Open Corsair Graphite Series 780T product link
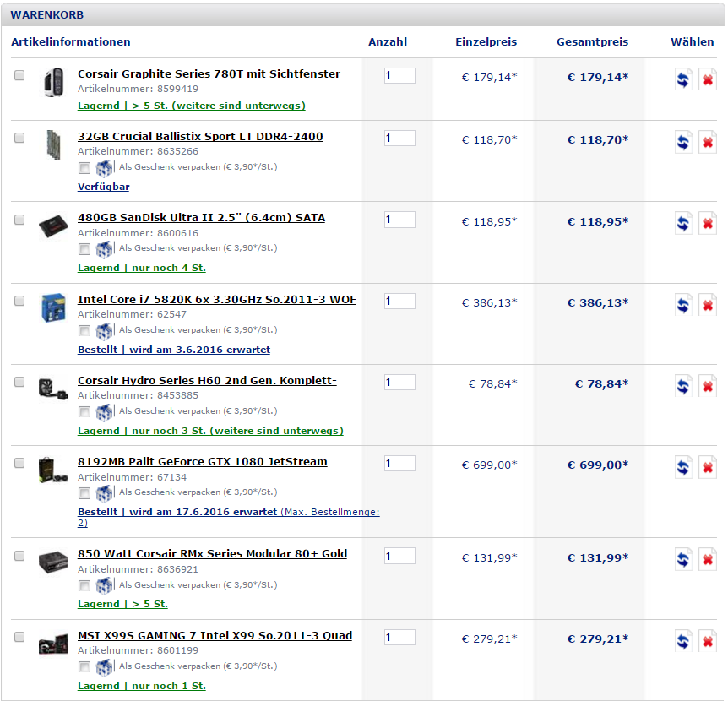 coord(209,73)
